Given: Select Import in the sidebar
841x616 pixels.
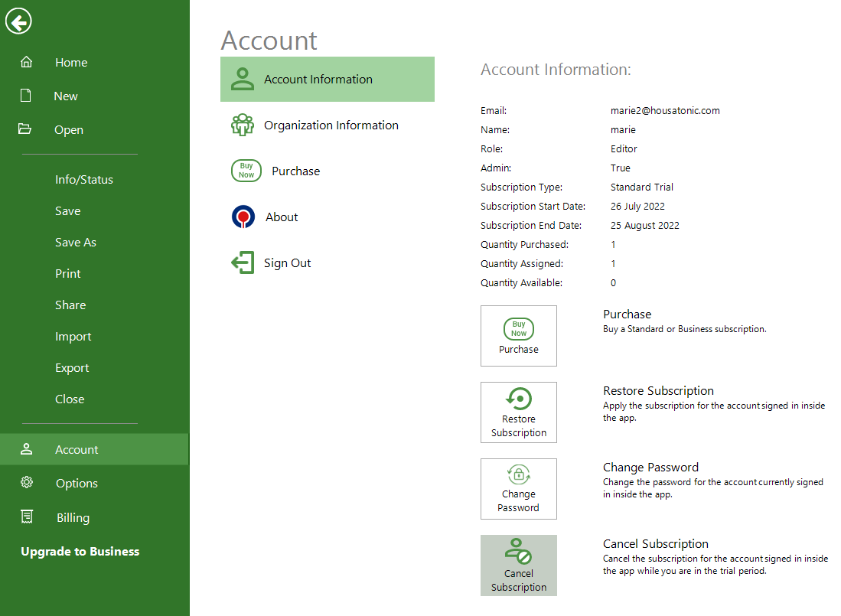Looking at the screenshot, I should [73, 337].
